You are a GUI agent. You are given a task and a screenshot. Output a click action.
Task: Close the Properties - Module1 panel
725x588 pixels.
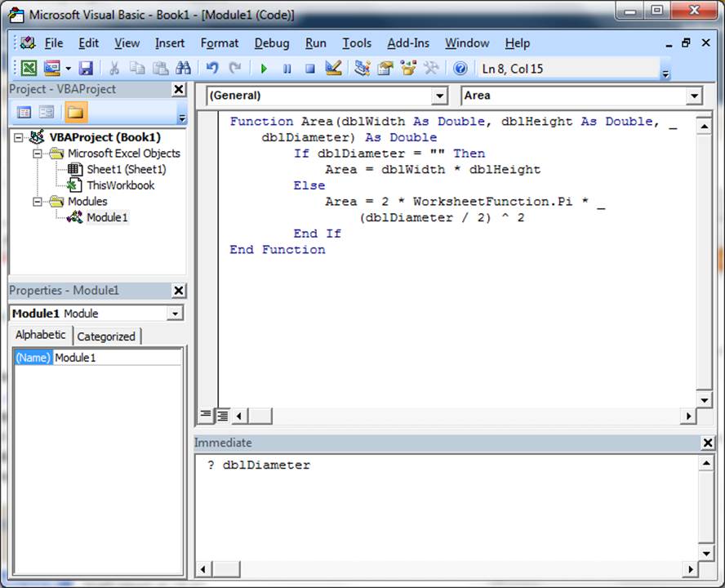click(179, 291)
